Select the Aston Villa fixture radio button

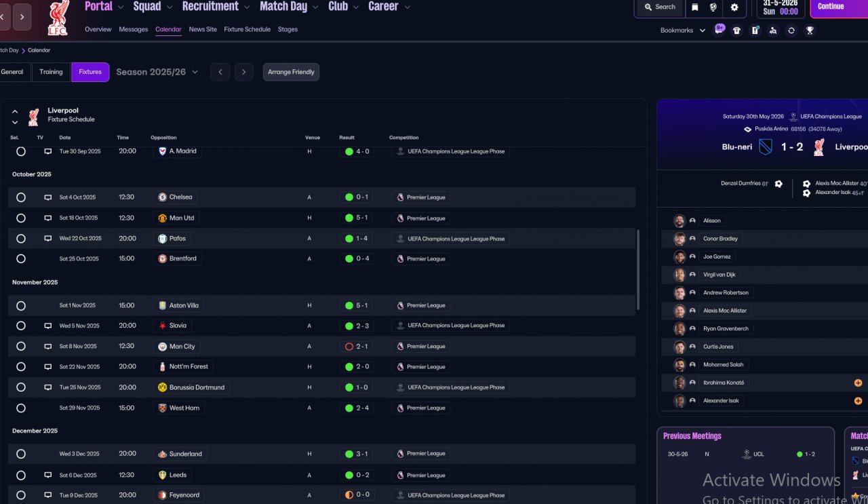[x=21, y=306]
